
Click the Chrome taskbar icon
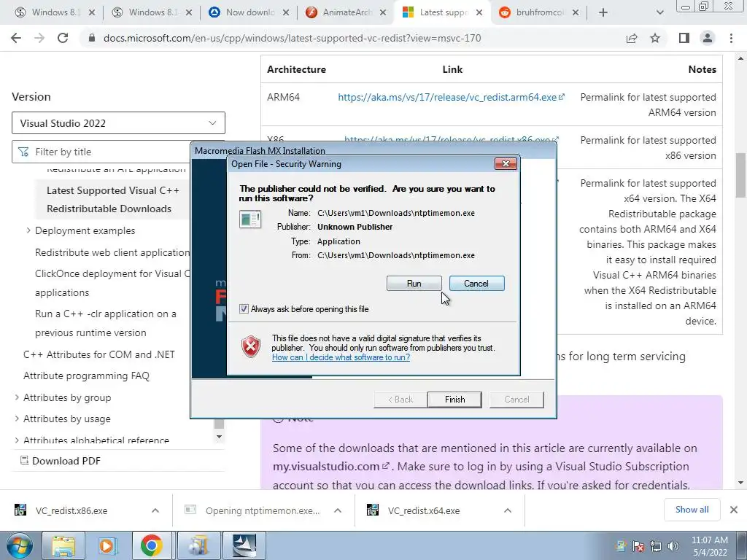(x=152, y=545)
